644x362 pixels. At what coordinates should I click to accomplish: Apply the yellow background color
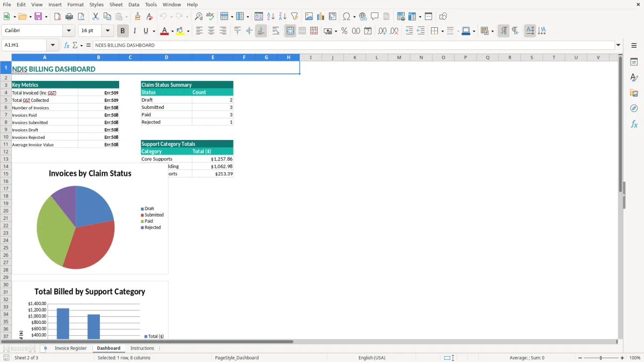click(180, 31)
